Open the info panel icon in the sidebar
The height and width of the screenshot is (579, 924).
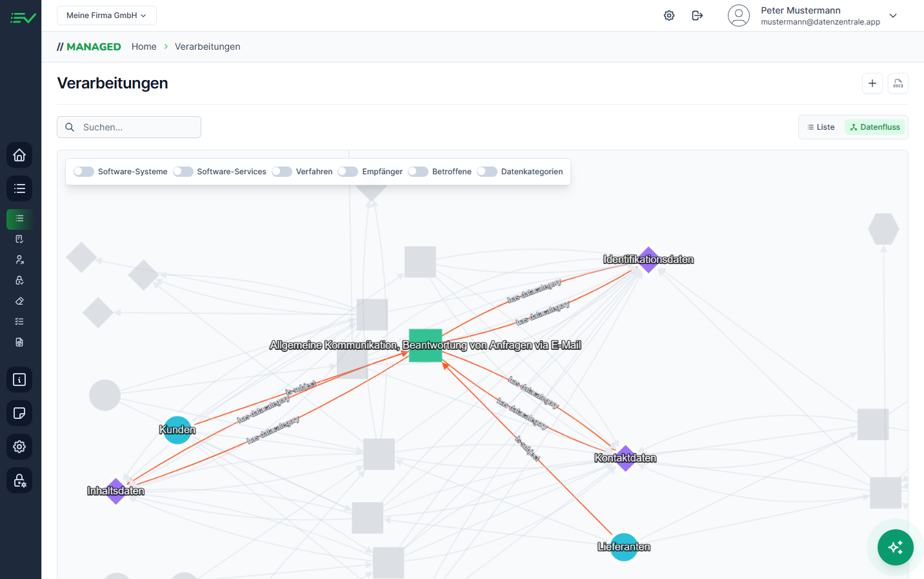pos(19,380)
